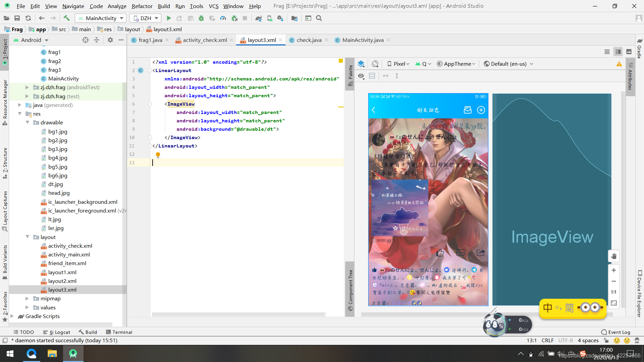Viewport: 644px width, 362px height.
Task: Click the hammer Make Project icon
Action: tap(66, 18)
